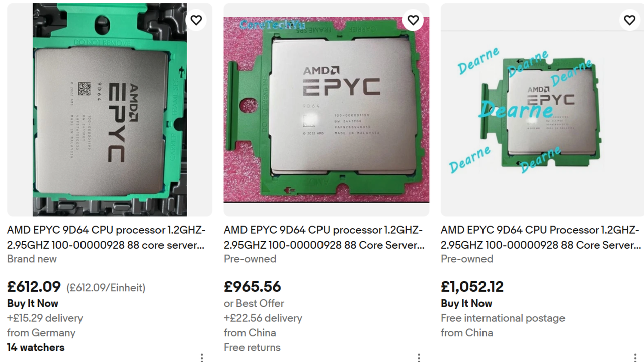Click Buy It Now under the German listing
Screen dimensions: 644x362
[32, 303]
